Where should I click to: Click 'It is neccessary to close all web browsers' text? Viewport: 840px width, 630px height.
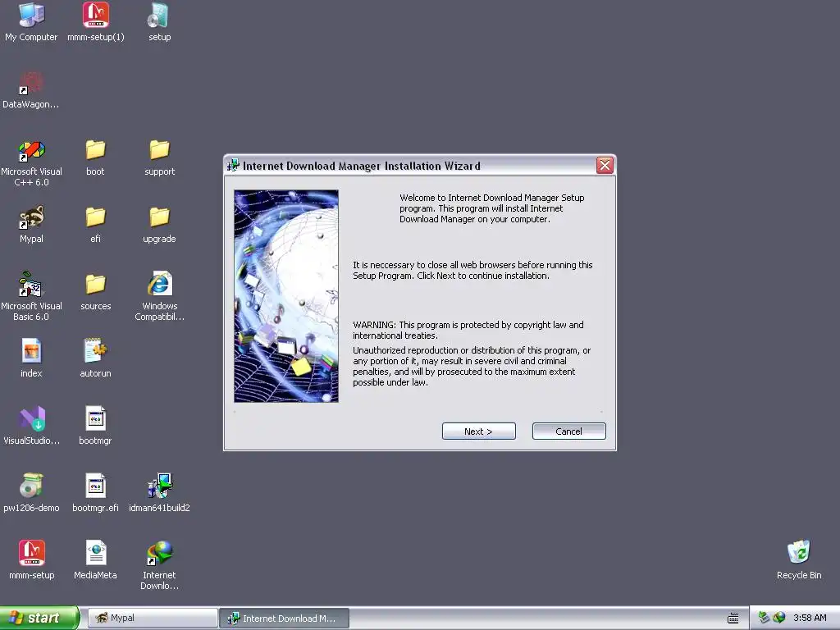[472, 270]
